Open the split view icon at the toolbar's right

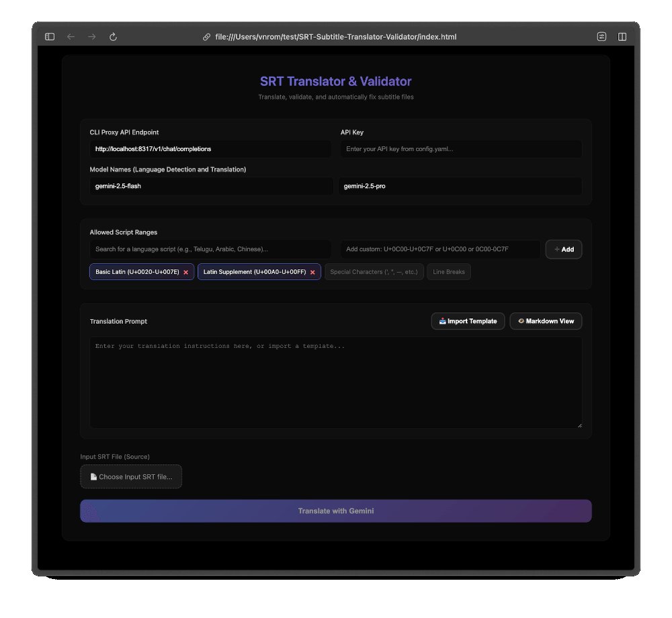622,37
